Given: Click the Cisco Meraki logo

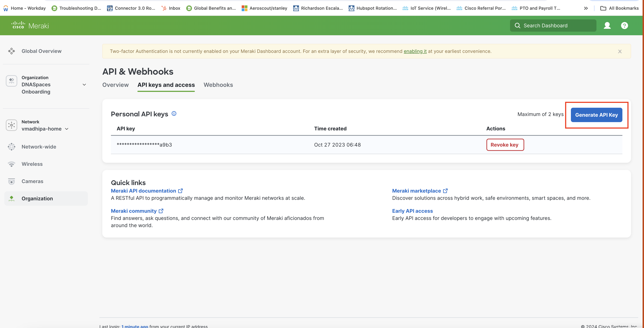Looking at the screenshot, I should [x=30, y=26].
